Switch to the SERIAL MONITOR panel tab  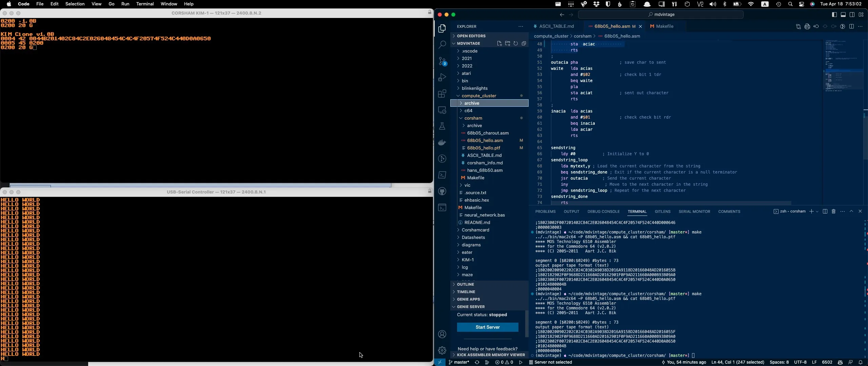pos(694,211)
